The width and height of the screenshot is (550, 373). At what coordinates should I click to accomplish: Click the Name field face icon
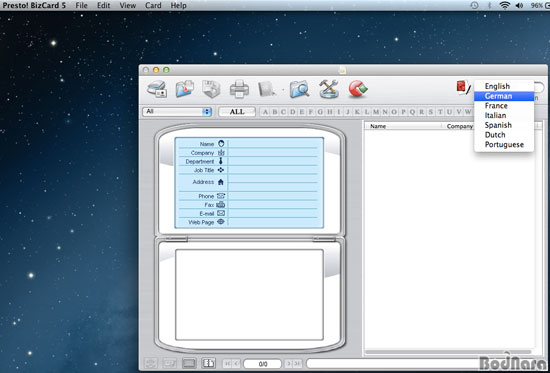(x=221, y=144)
